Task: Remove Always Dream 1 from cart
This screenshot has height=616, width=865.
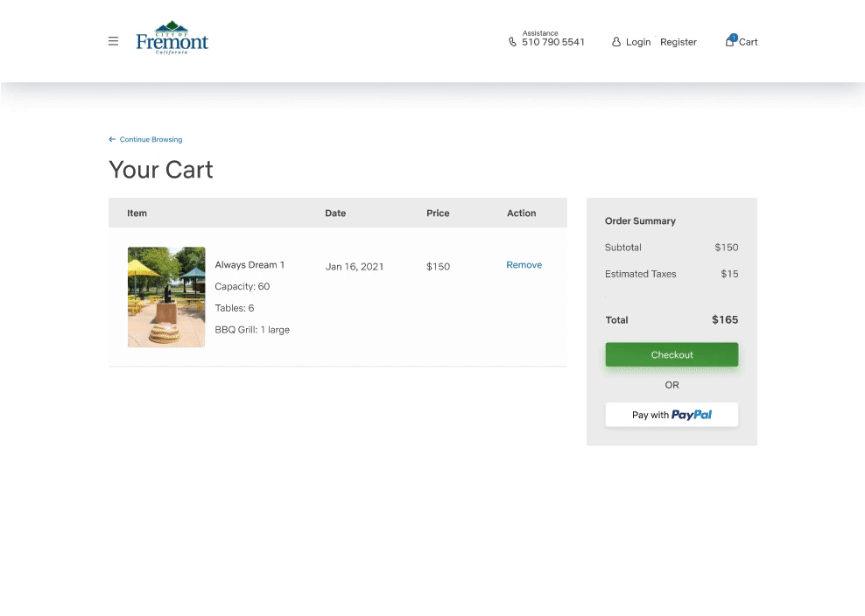Action: click(x=524, y=265)
